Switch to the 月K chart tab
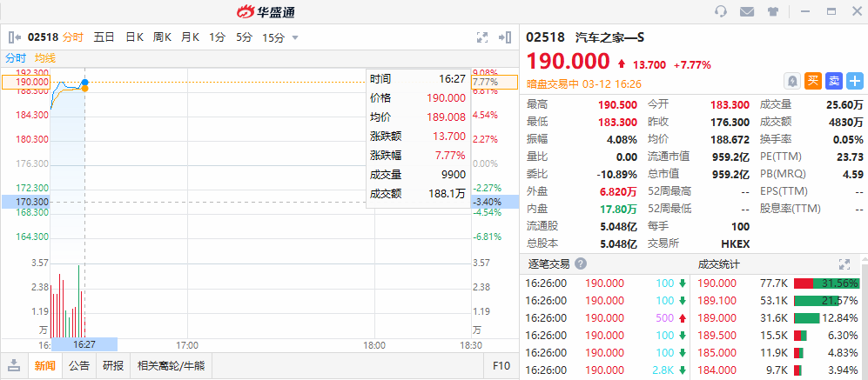The image size is (868, 380). [x=190, y=37]
